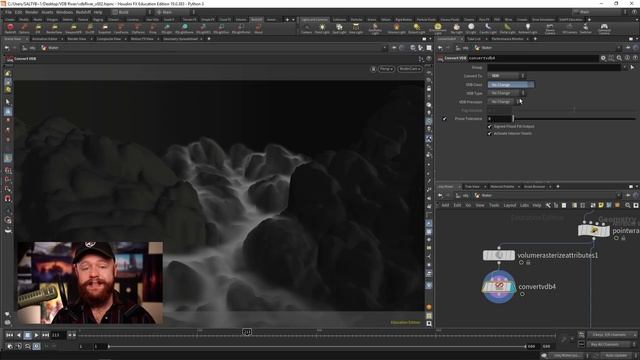Screen dimensions: 640x360
Task: Click the Caustic Light shelf tool
Action: [x=487, y=29]
